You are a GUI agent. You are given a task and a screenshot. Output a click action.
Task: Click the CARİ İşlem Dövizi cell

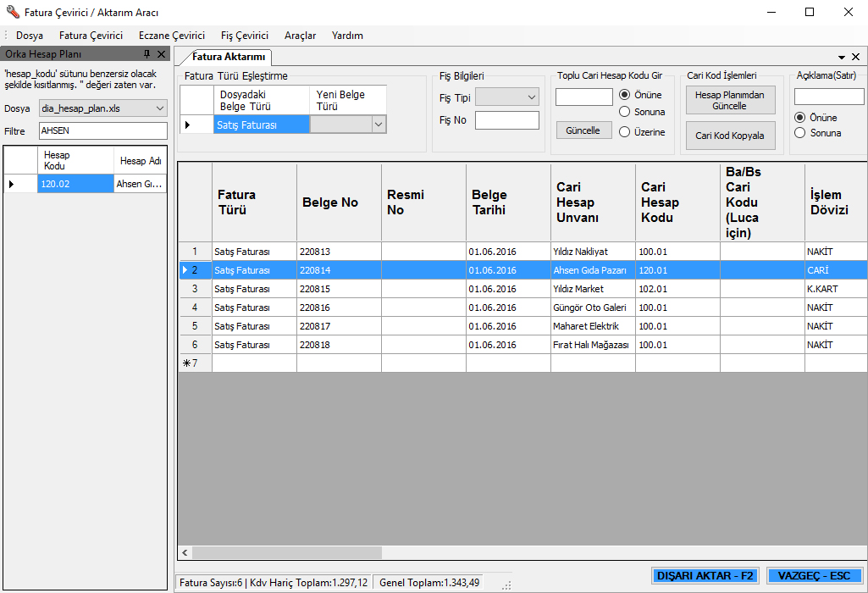click(x=836, y=270)
